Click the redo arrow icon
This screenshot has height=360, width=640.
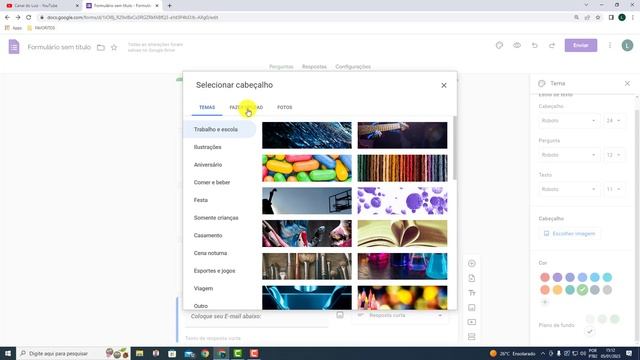click(552, 45)
